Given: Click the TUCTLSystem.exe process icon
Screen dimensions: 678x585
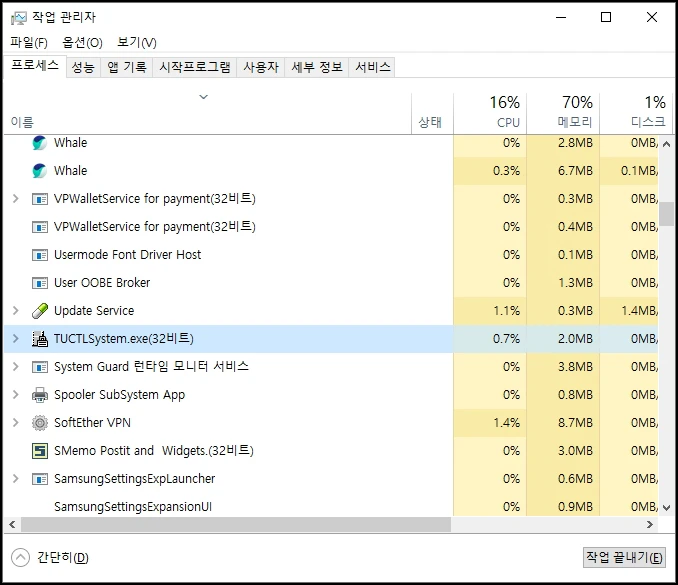Looking at the screenshot, I should tap(40, 339).
